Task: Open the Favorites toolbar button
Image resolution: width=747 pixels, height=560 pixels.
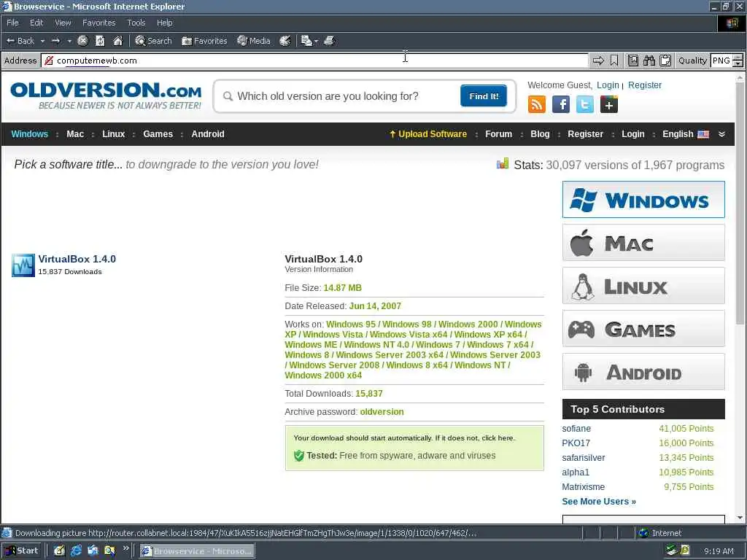Action: (204, 41)
